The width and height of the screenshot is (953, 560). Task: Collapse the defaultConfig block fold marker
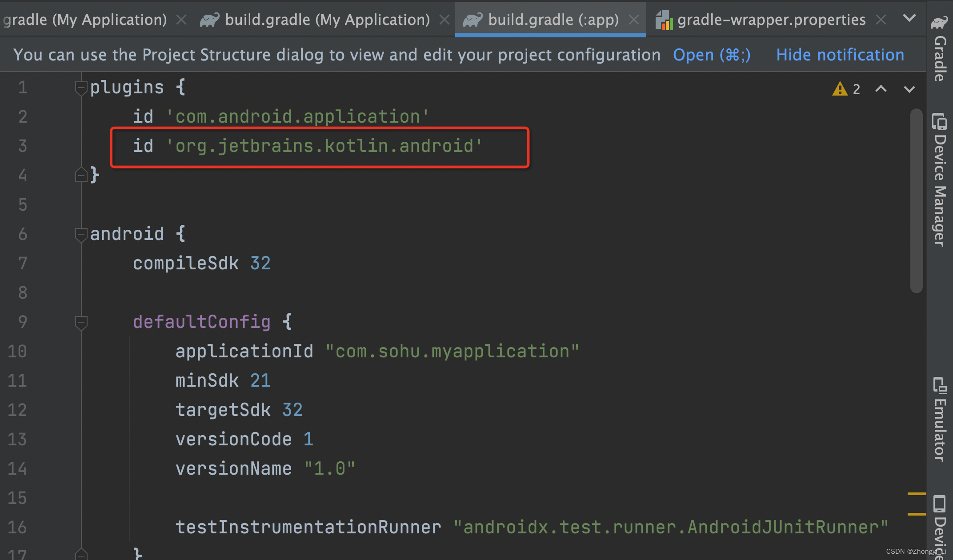click(81, 323)
